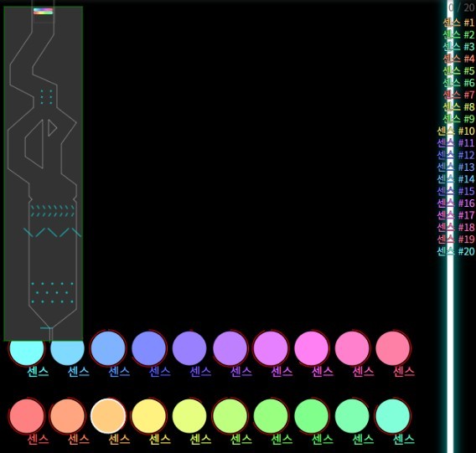Click 센스 #17 in the player list
This screenshot has width=476, height=453.
[x=456, y=215]
